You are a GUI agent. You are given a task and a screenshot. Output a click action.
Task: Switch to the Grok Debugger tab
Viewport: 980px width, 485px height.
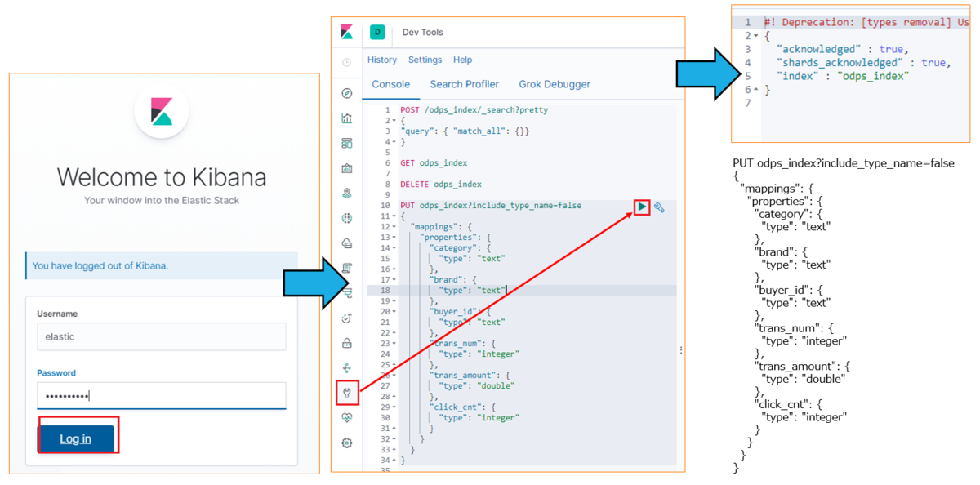pos(555,84)
